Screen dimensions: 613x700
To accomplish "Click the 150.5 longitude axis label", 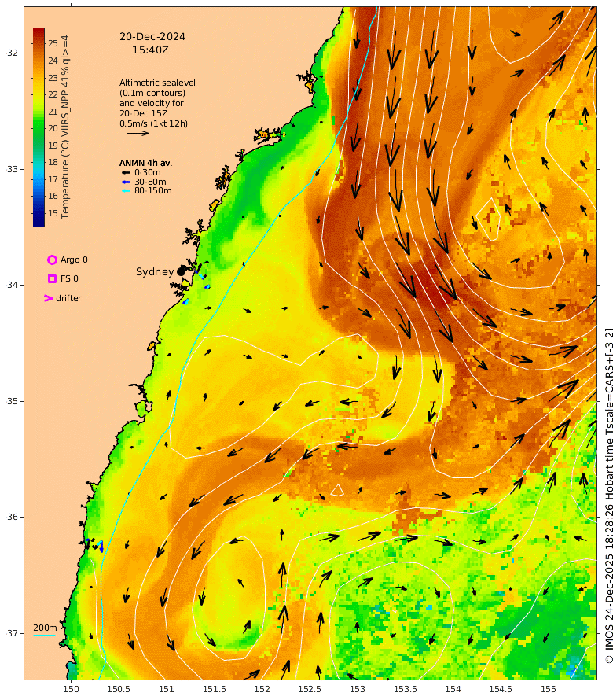I will click(x=119, y=689).
